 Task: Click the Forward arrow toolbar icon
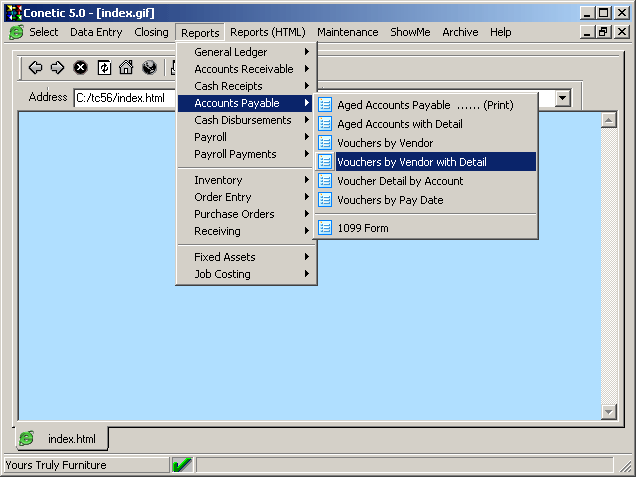tap(57, 68)
